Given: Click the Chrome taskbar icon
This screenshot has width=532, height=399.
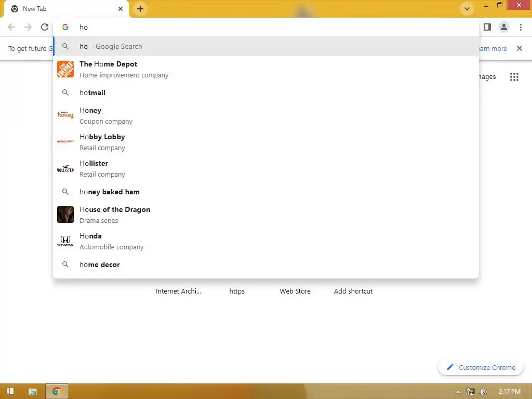Looking at the screenshot, I should coord(57,392).
